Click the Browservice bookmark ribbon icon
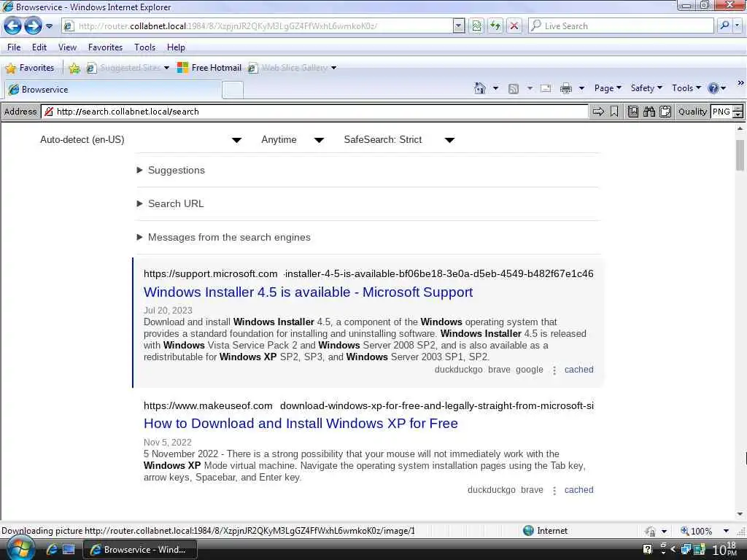The height and width of the screenshot is (560, 747). point(614,112)
